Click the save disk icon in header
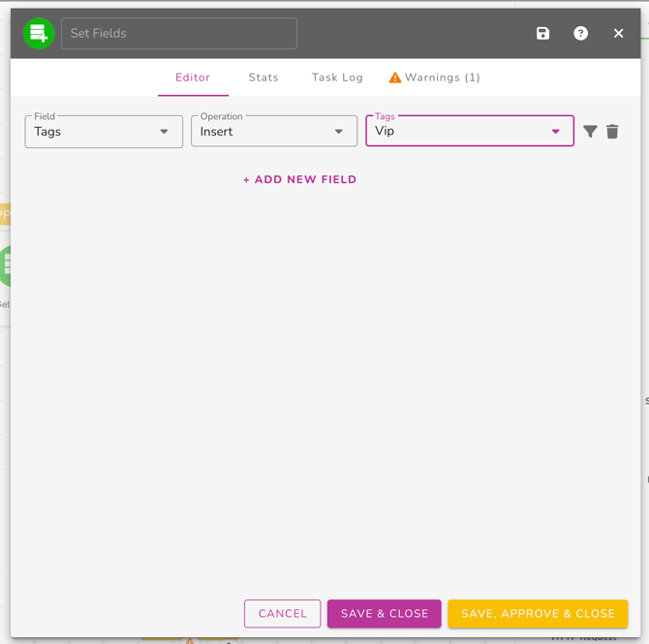 coord(542,34)
